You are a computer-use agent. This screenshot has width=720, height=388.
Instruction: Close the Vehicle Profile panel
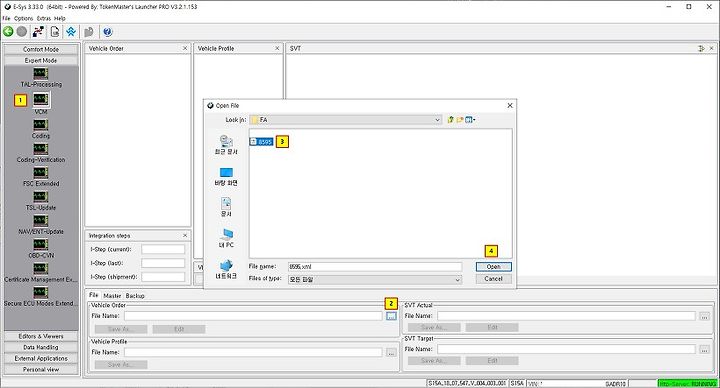277,48
